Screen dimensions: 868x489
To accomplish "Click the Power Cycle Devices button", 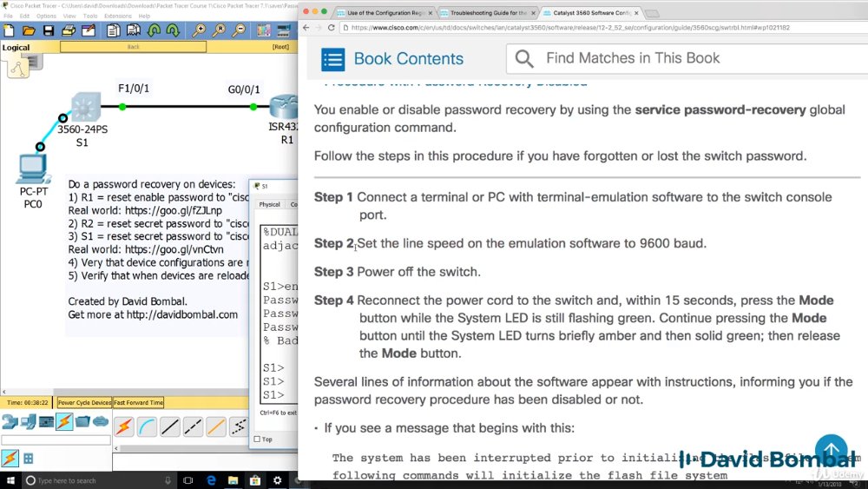I will click(84, 403).
